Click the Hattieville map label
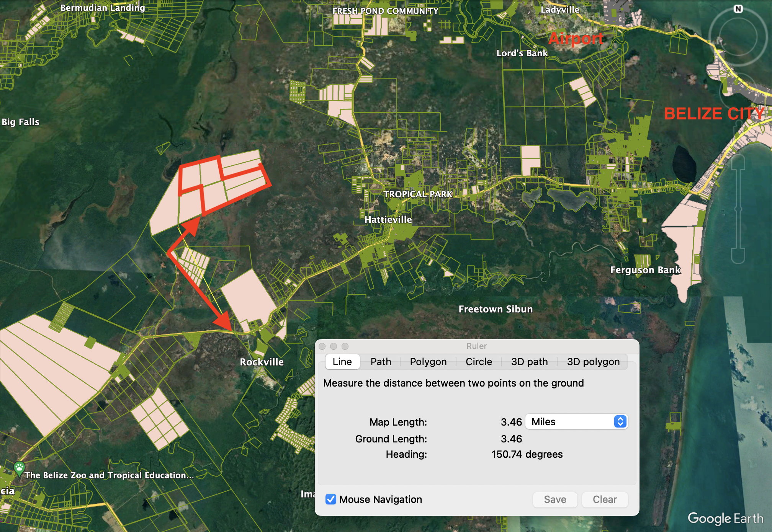Screen dimensions: 772x532 [388, 219]
